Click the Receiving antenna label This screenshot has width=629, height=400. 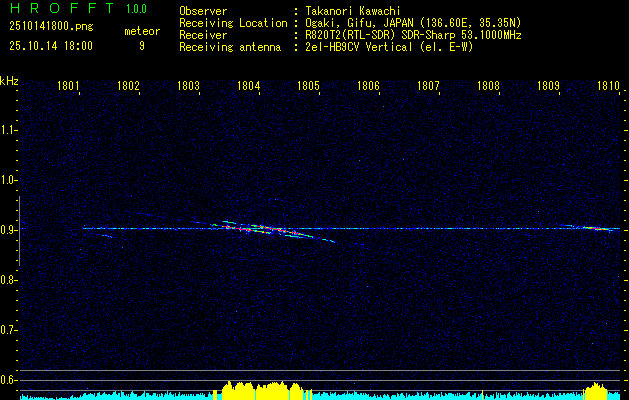[x=230, y=47]
